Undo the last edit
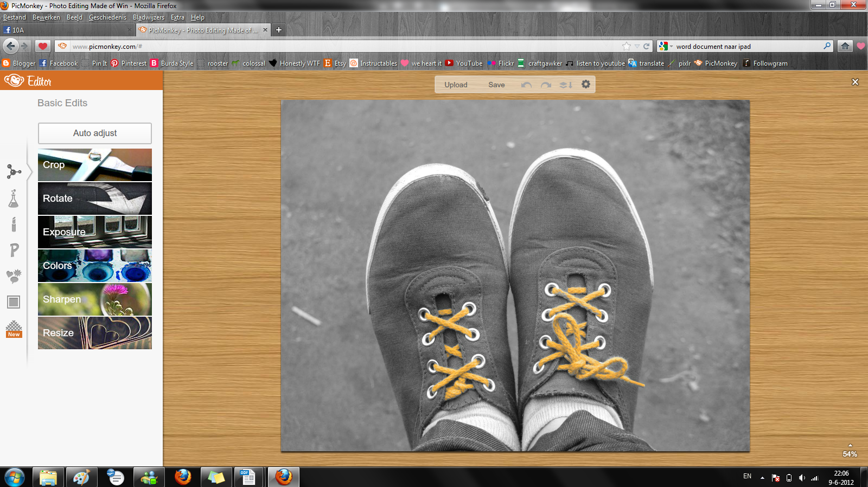This screenshot has width=868, height=487. (526, 85)
